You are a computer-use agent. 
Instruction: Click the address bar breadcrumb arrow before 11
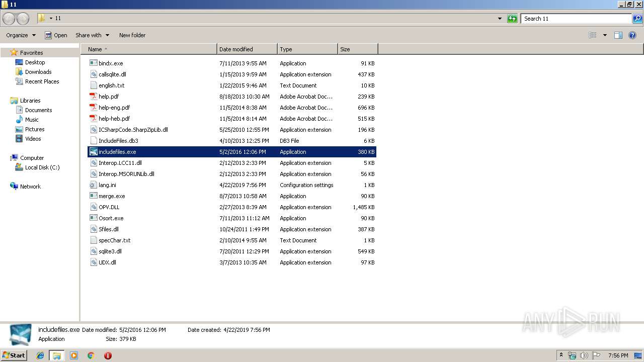[51, 19]
